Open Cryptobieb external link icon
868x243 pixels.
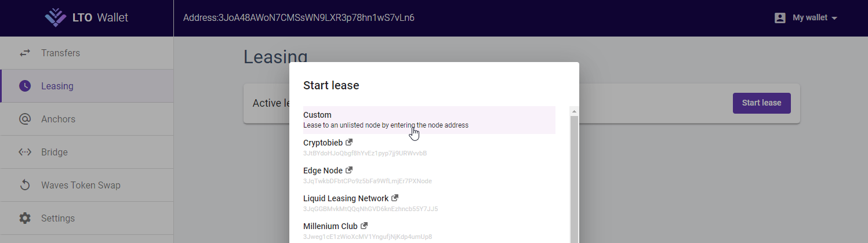pyautogui.click(x=349, y=142)
